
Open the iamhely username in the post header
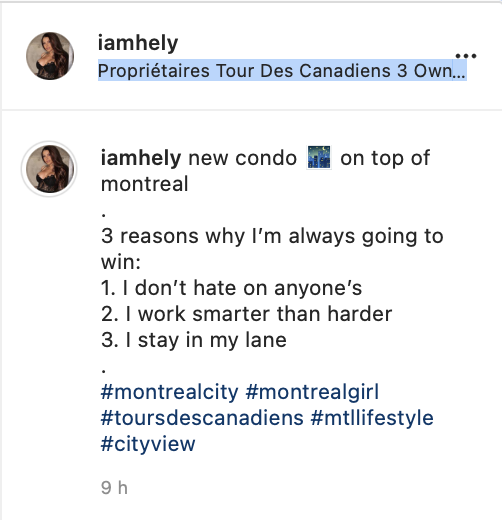click(138, 43)
